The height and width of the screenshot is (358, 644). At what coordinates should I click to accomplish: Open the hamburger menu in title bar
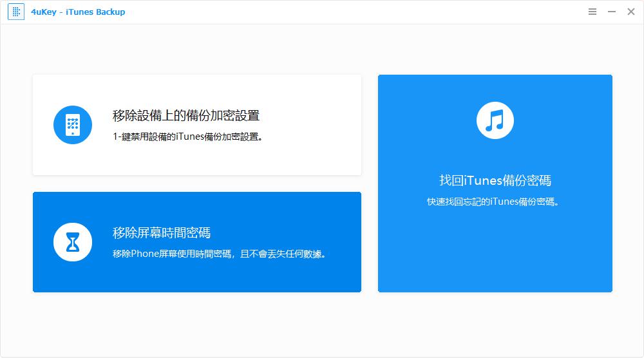[592, 12]
